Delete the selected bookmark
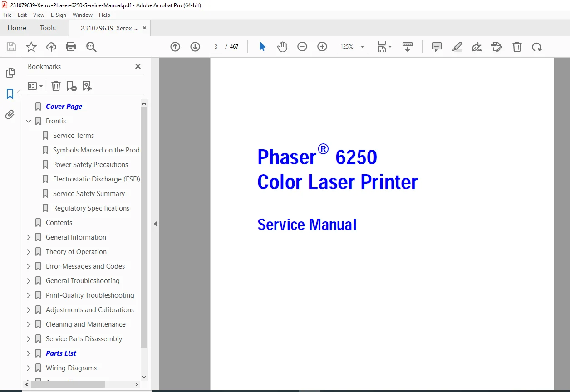 [55, 86]
